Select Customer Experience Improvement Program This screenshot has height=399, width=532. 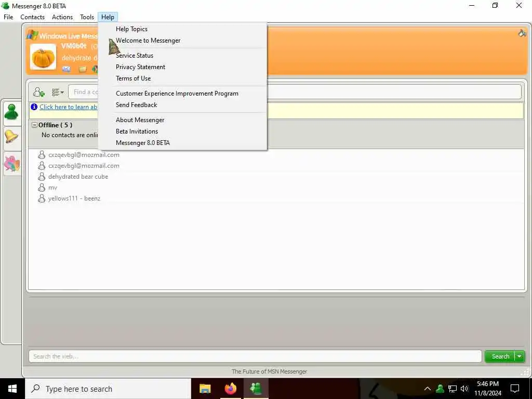click(177, 94)
